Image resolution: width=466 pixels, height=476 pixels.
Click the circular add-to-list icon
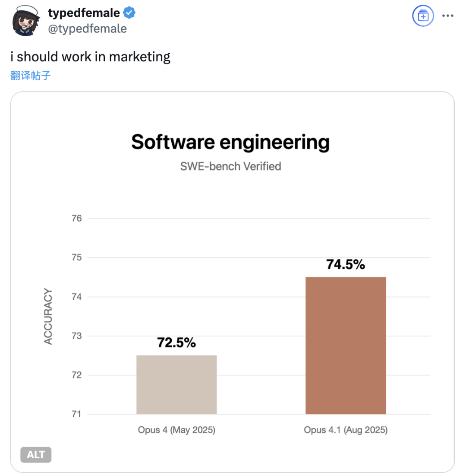pyautogui.click(x=423, y=16)
